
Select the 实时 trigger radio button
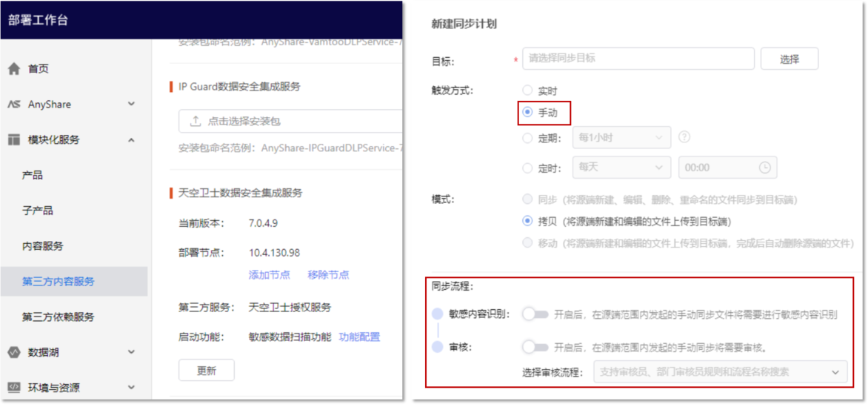tap(527, 90)
